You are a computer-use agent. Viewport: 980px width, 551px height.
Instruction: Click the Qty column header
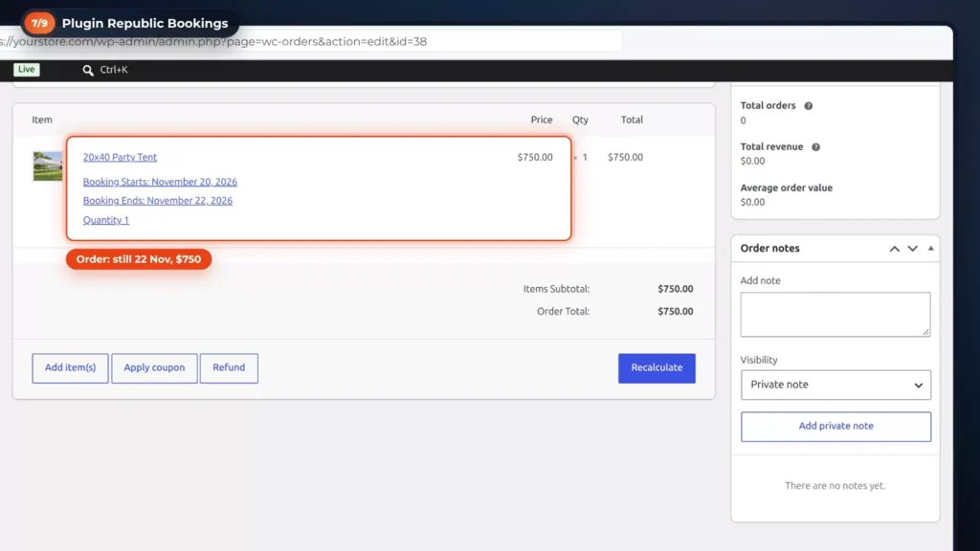(580, 120)
